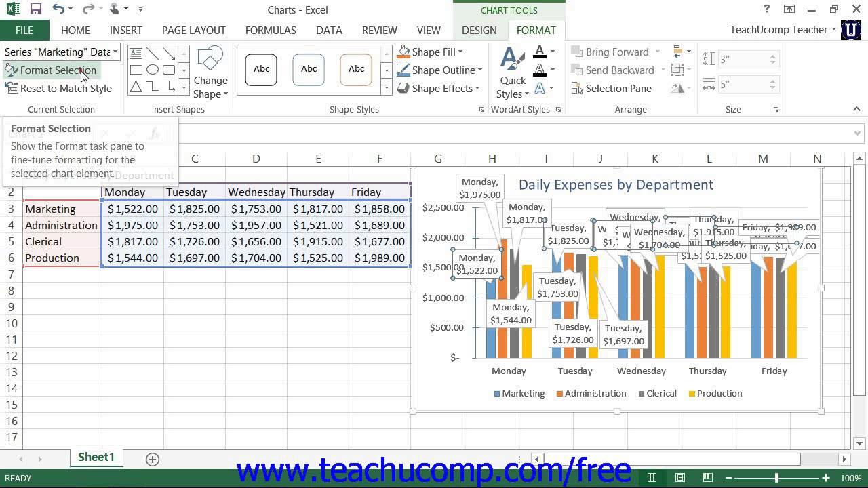Open Excel Help question mark
The width and height of the screenshot is (868, 488).
pyautogui.click(x=767, y=9)
